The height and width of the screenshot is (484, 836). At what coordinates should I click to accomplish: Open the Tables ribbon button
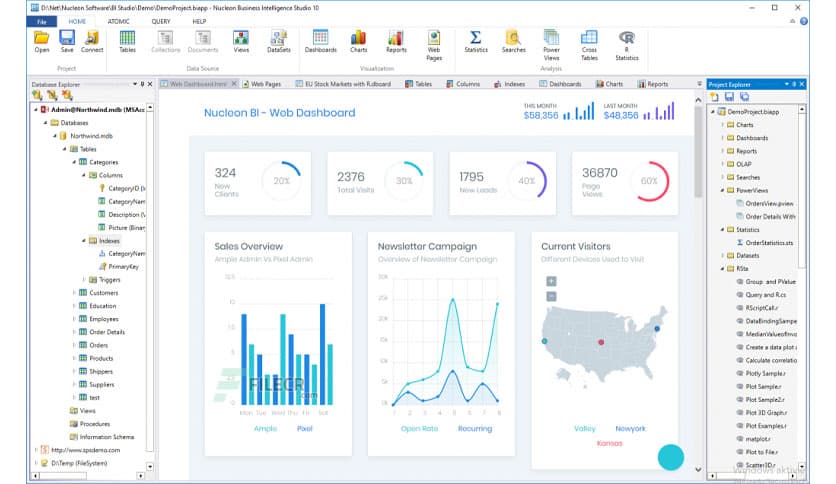coord(127,42)
